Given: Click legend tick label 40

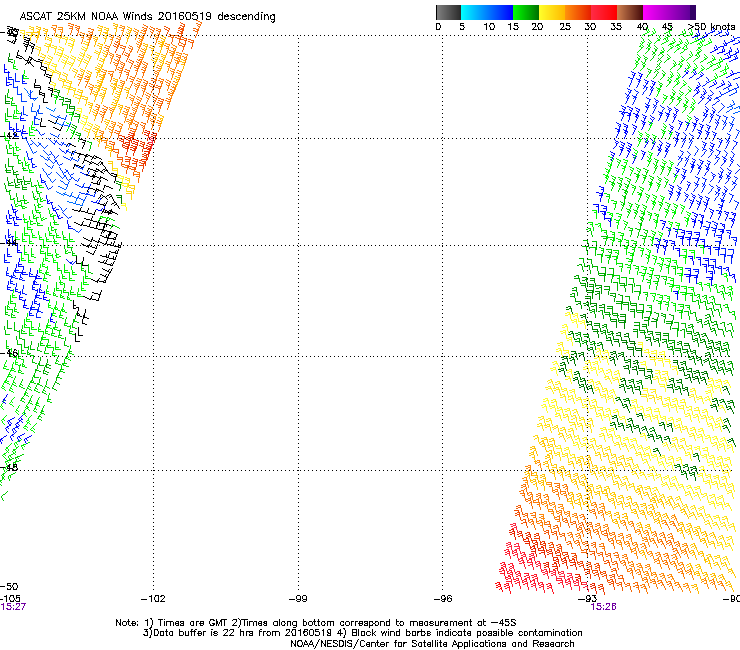Looking at the screenshot, I should (x=642, y=27).
